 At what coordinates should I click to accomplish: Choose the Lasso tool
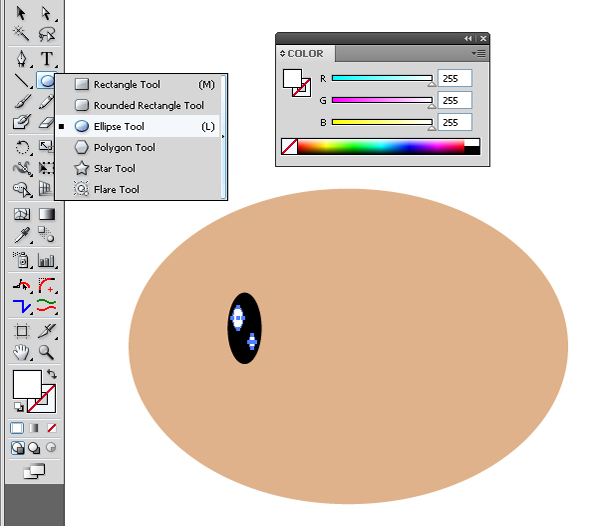pos(46,34)
